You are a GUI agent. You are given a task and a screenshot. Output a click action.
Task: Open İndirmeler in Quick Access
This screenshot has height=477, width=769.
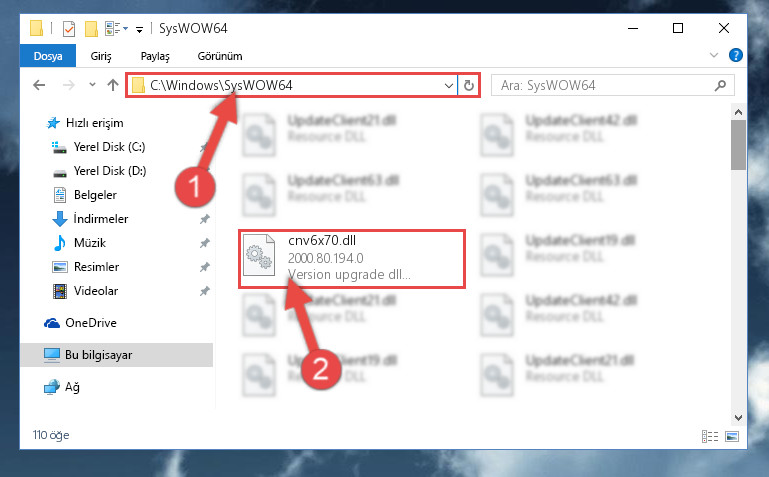pyautogui.click(x=101, y=219)
